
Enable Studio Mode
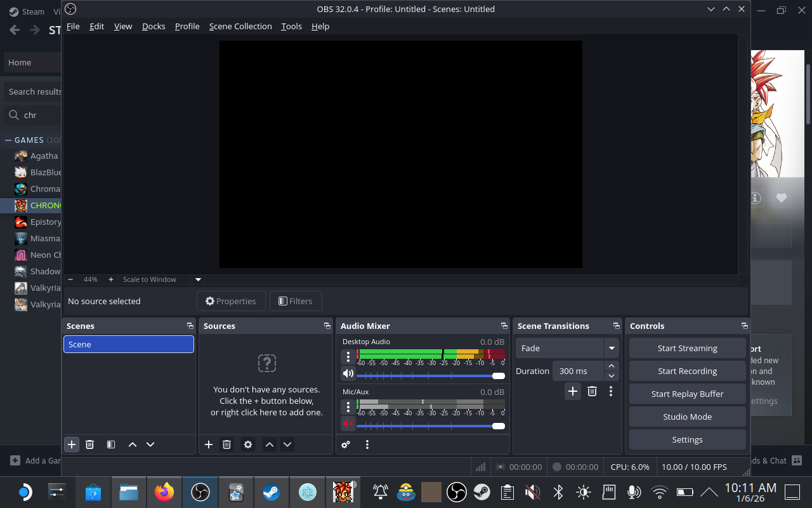(687, 417)
